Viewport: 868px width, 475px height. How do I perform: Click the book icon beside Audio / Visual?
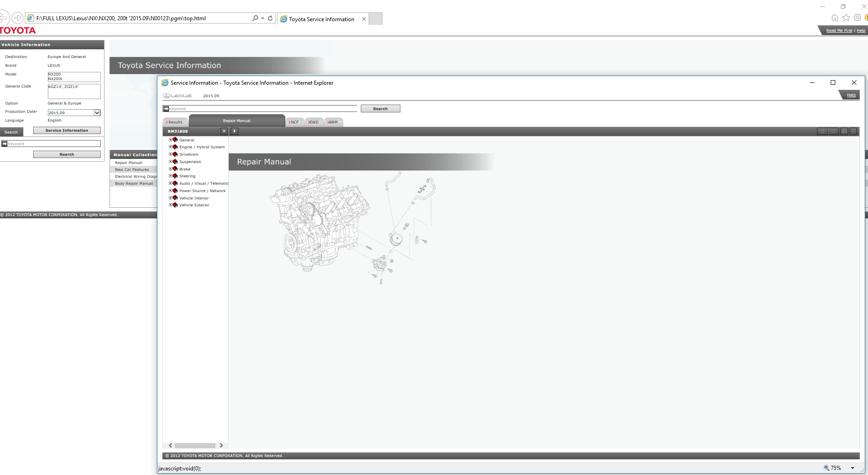tap(175, 183)
